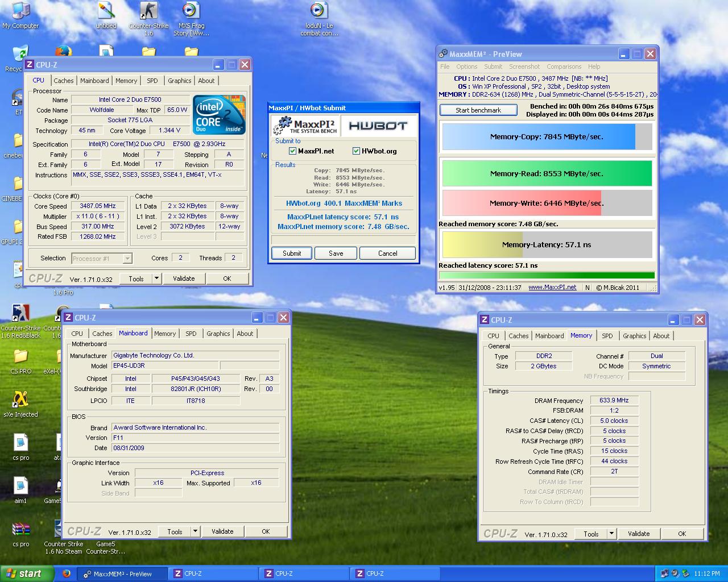728x582 pixels.
Task: Toggle HWbot.org submit checkbox
Action: (356, 151)
